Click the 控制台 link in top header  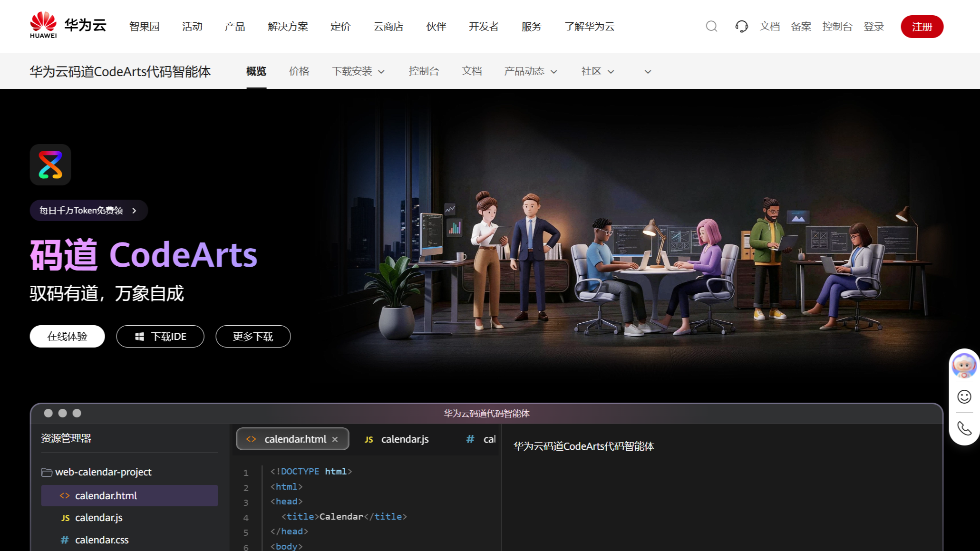click(x=837, y=27)
